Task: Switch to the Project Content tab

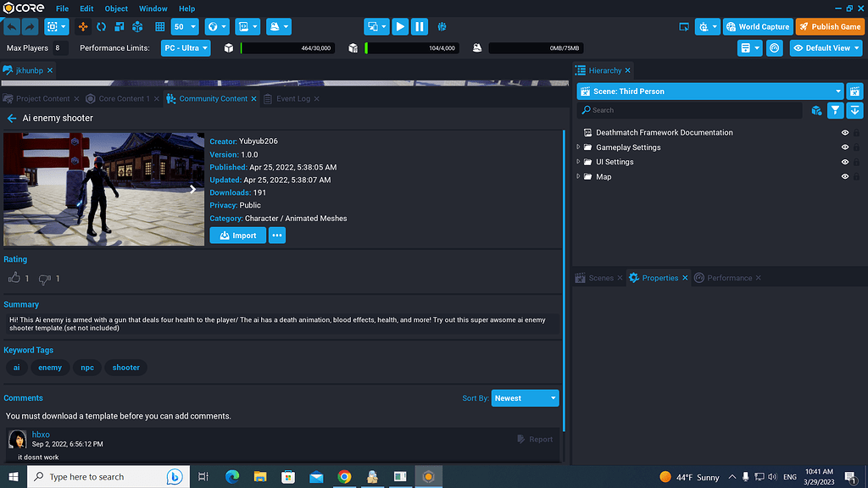Action: [x=42, y=98]
